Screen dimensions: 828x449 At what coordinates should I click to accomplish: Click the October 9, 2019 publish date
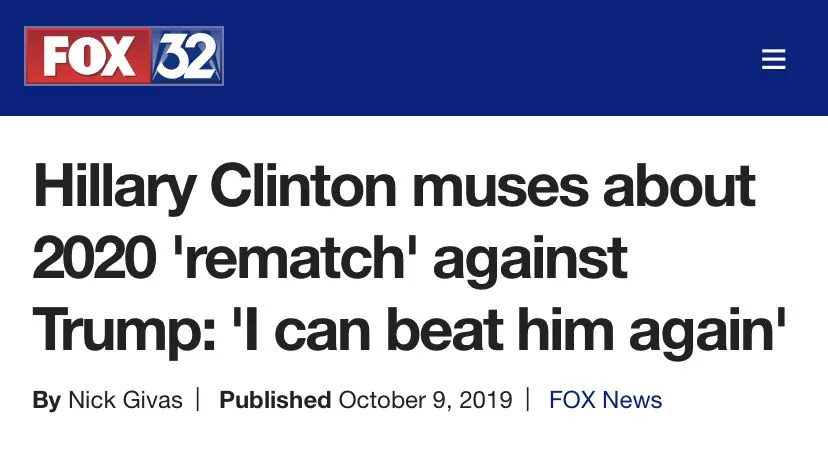coord(425,400)
